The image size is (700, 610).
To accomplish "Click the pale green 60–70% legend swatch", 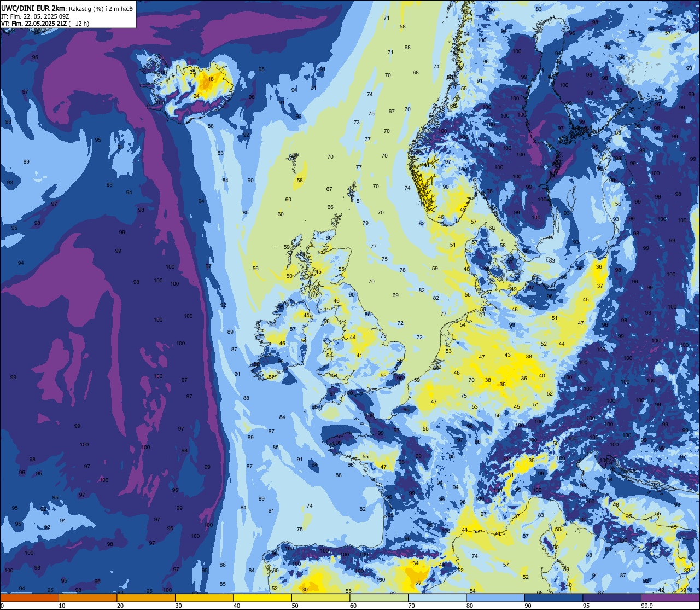I will 379,598.
